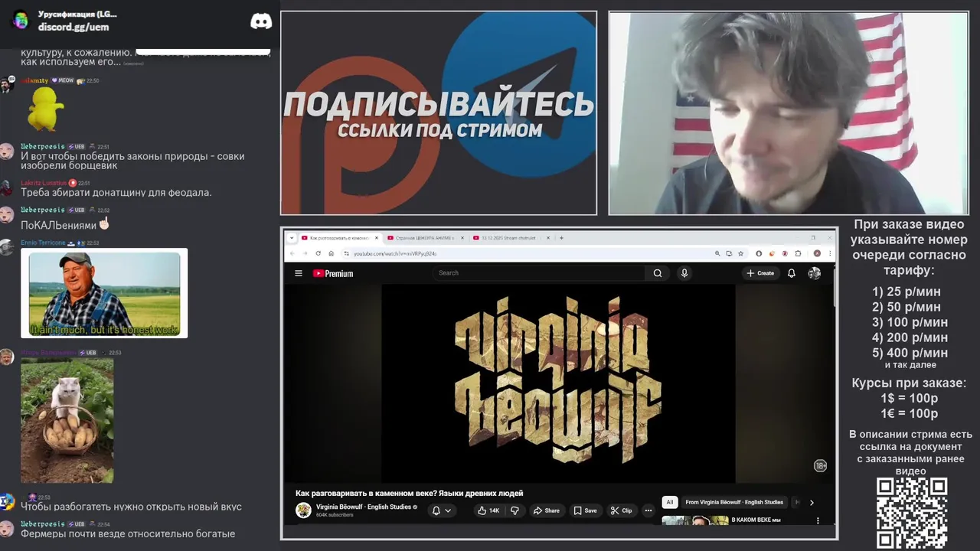Click chat message 'Фермеры почти везде относительно богатые'
980x551 pixels.
(128, 533)
